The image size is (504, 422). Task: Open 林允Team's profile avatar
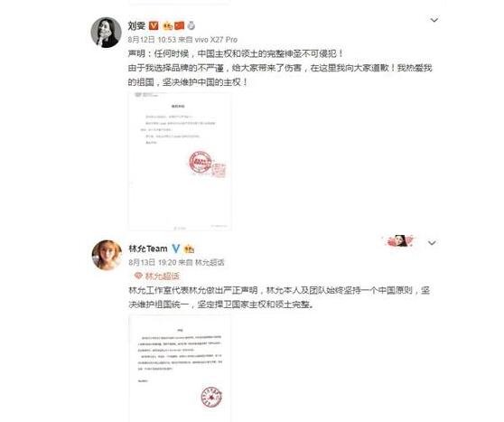107,255
